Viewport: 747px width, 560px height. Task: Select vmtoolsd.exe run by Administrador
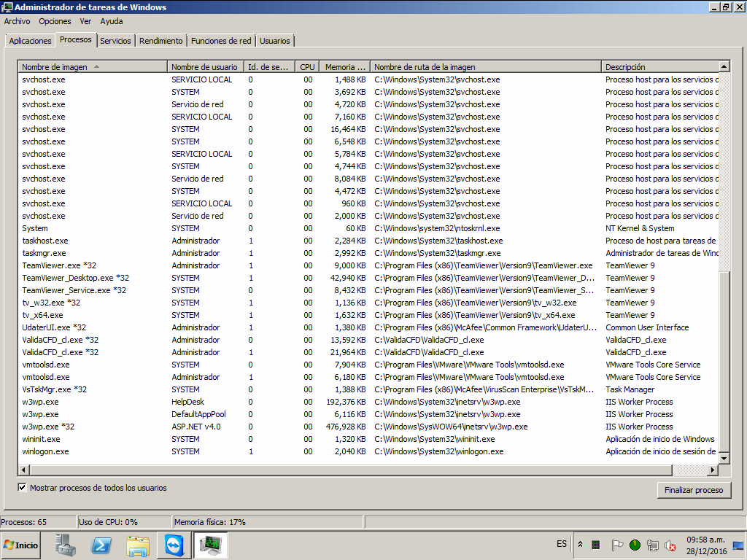coord(368,377)
